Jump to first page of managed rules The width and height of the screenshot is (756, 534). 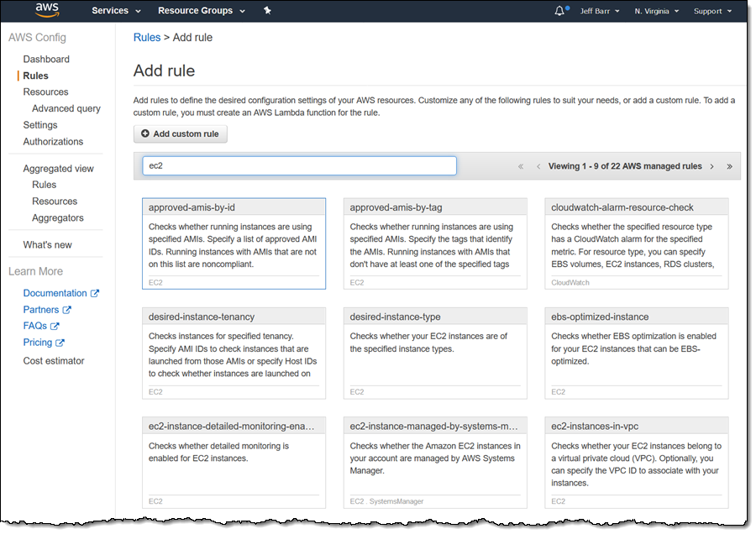point(521,166)
